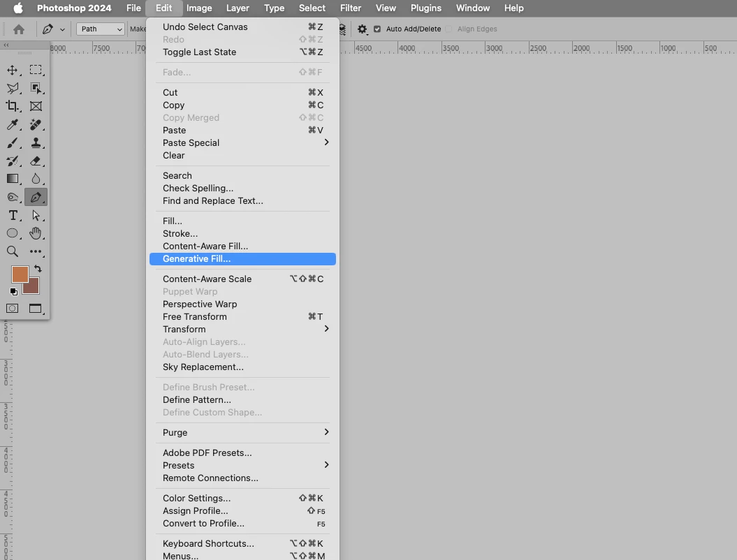The width and height of the screenshot is (737, 560).
Task: Open the Apple menu
Action: (18, 8)
